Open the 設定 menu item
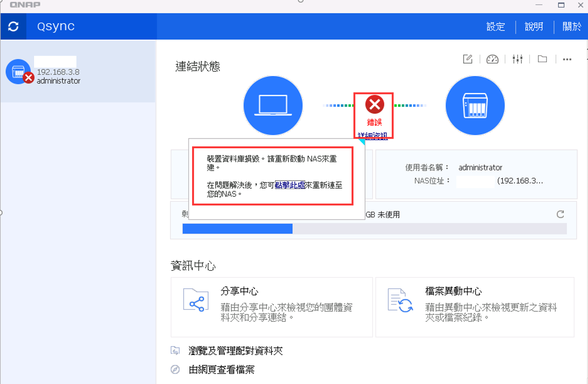588x384 pixels. point(496,27)
